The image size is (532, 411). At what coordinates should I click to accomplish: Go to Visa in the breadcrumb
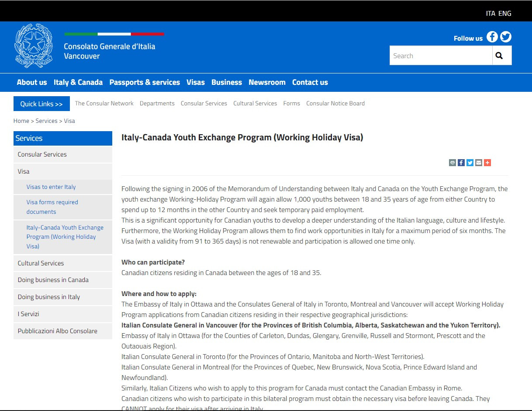(69, 121)
